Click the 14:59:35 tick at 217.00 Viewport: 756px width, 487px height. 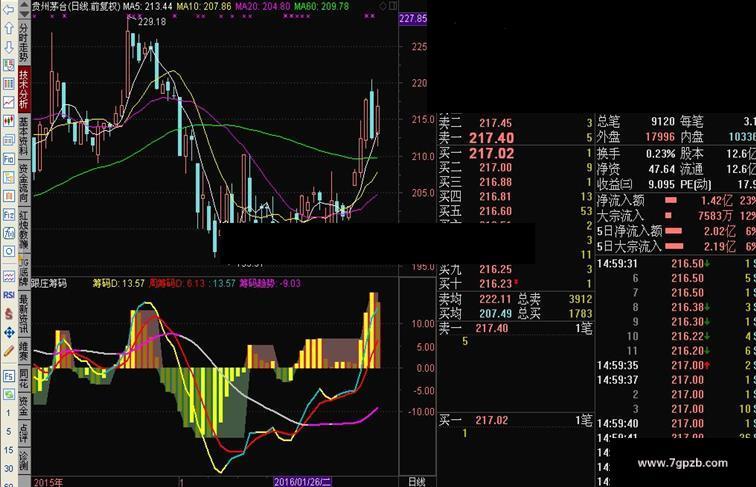pyautogui.click(x=676, y=365)
